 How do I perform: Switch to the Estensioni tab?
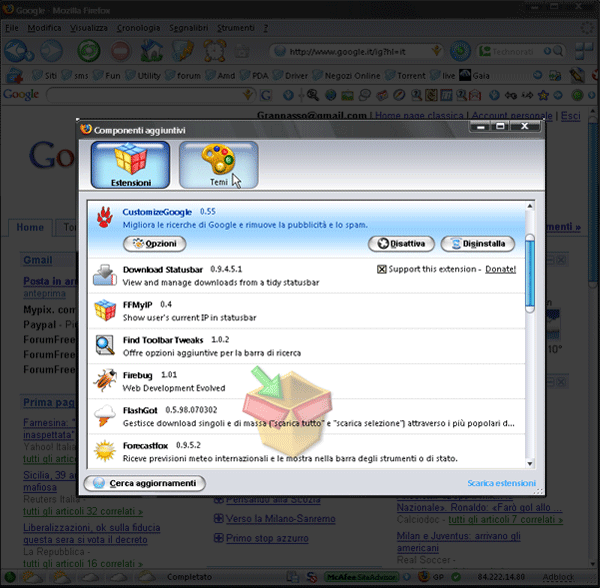pyautogui.click(x=130, y=165)
